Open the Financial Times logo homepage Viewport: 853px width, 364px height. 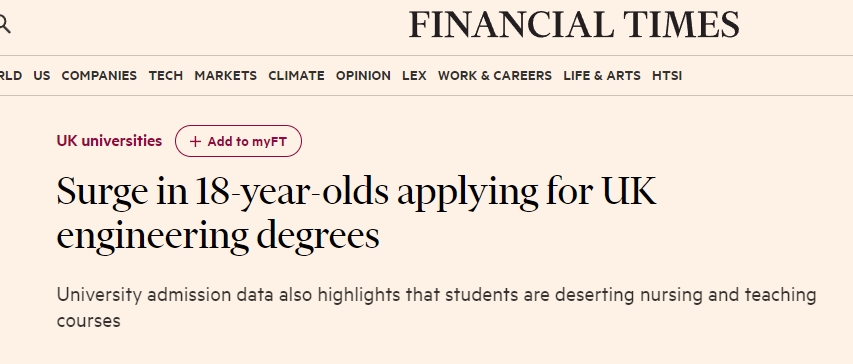pos(574,25)
